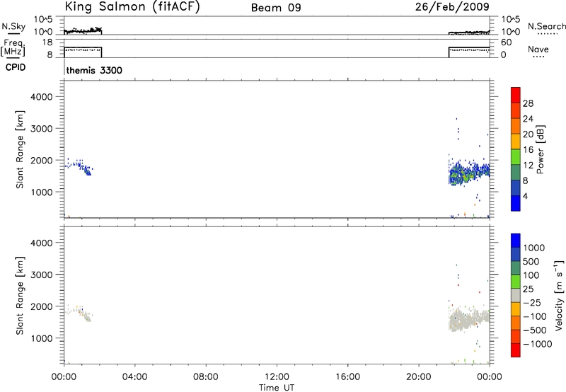Click the 'Nave' legend label
Image resolution: width=566 pixels, height=392 pixels.
(x=538, y=50)
